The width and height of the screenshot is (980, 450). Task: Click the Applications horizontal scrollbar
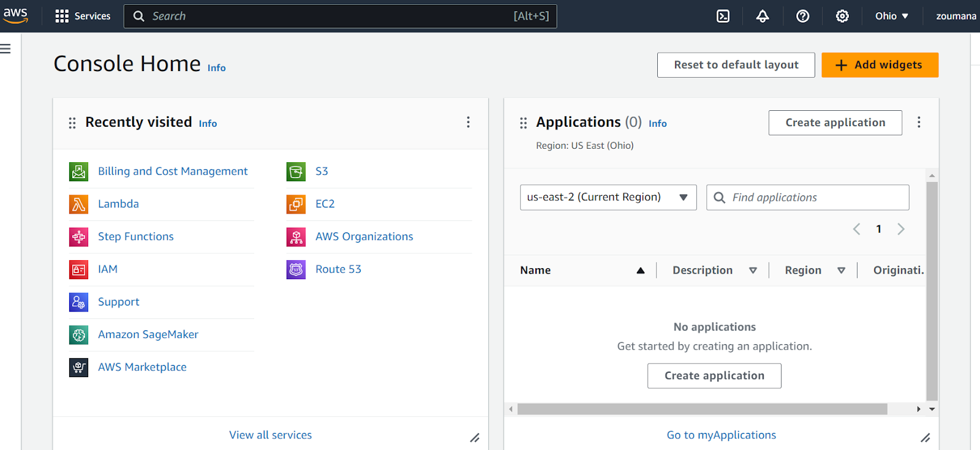[x=703, y=409]
